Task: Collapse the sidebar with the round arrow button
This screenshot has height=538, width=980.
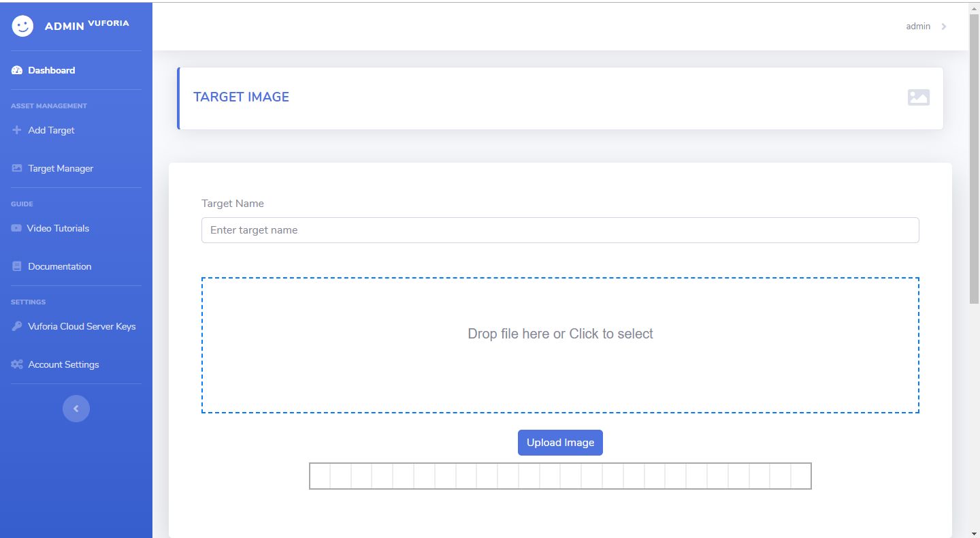Action: 76,409
